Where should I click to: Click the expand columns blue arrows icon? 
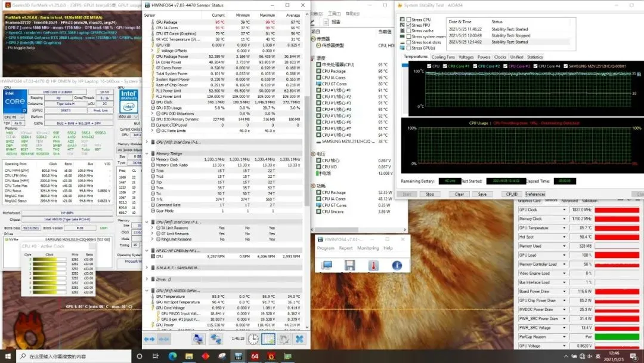point(149,339)
